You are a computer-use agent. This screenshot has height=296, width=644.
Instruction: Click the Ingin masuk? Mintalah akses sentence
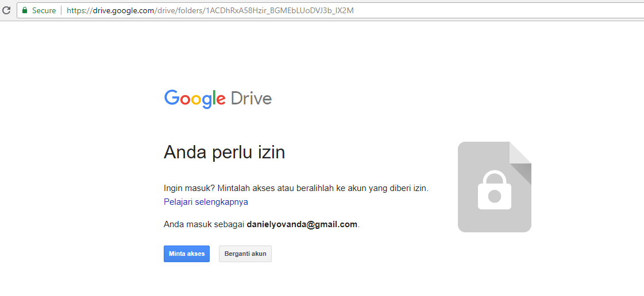[x=296, y=189]
